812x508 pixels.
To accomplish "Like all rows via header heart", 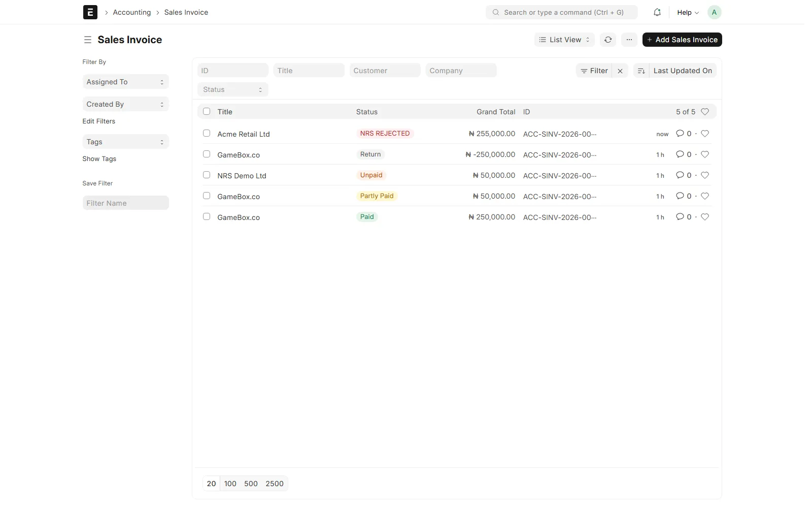I will tap(705, 112).
